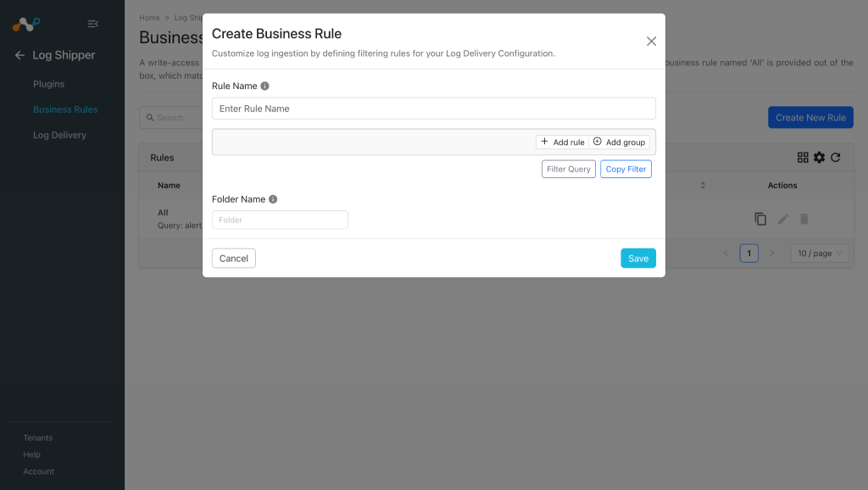Switch to grid view icon
Screen dimensions: 868x490
[803, 158]
